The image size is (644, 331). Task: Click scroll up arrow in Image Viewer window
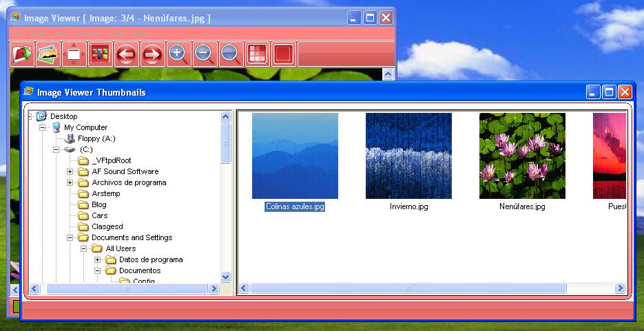[x=388, y=74]
